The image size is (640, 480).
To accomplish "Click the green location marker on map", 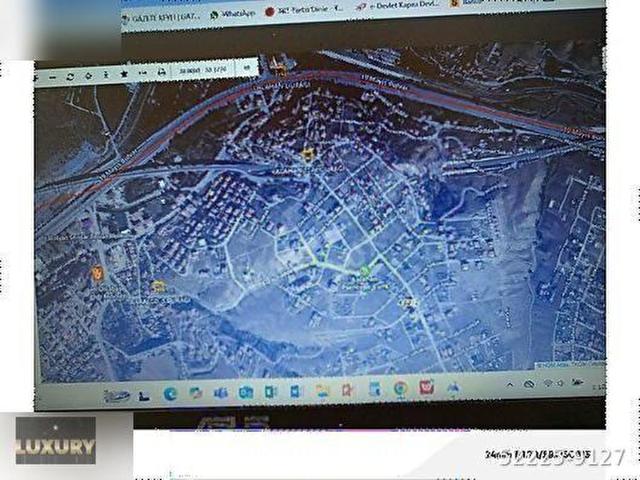I will [364, 271].
